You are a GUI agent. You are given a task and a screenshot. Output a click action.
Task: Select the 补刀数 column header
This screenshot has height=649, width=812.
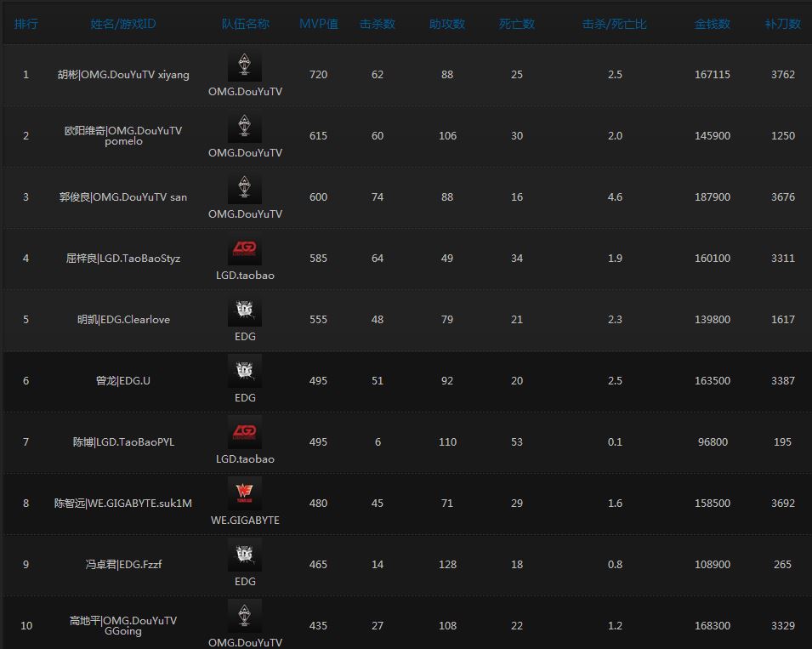[x=782, y=24]
